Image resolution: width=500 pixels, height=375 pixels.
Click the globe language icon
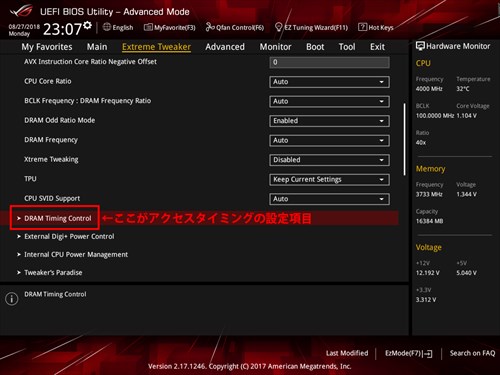(107, 27)
